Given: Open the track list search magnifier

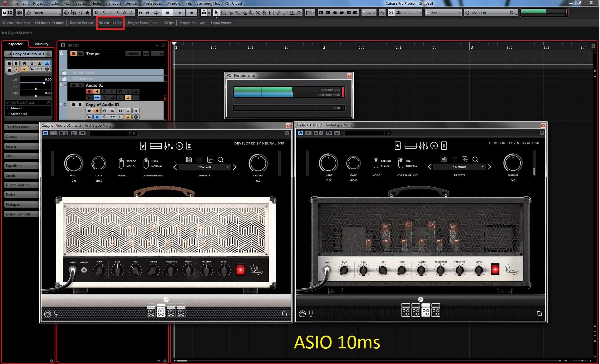Looking at the screenshot, I should click(x=163, y=45).
